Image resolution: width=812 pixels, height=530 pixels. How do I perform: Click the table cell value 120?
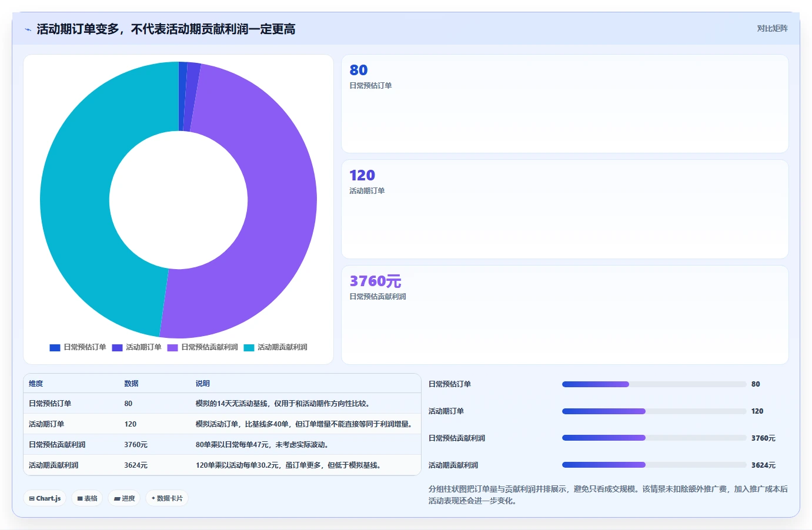pyautogui.click(x=130, y=424)
